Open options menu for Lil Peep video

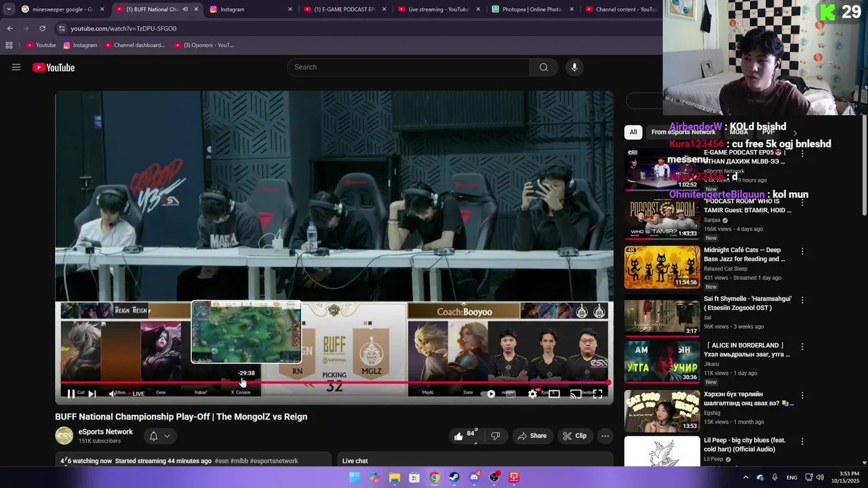[802, 441]
